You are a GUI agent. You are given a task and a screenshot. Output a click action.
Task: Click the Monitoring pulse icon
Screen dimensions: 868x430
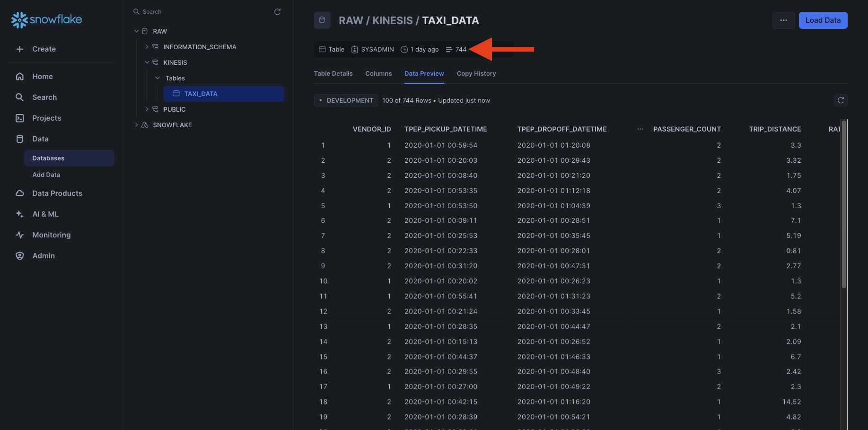pyautogui.click(x=19, y=235)
